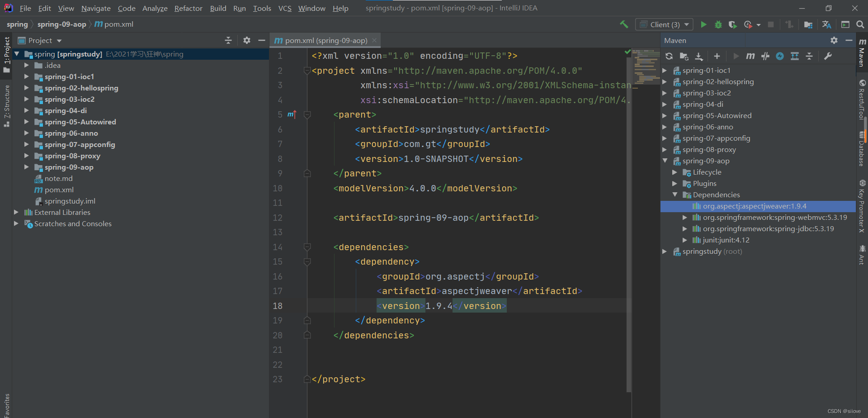Reload all Maven projects
The image size is (868, 418).
click(x=669, y=56)
